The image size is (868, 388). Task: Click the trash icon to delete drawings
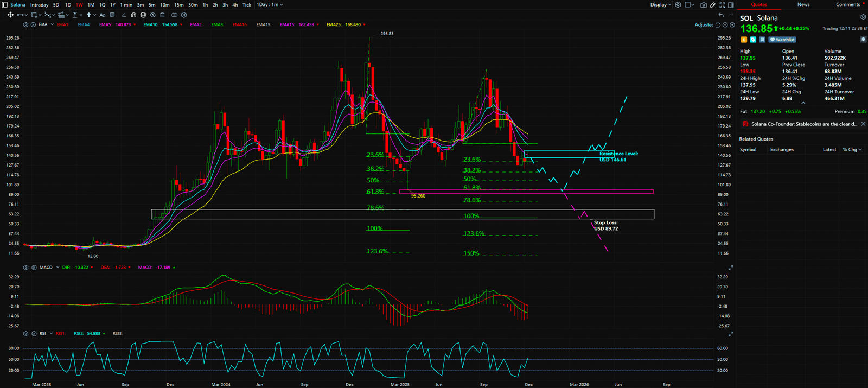[x=163, y=15]
